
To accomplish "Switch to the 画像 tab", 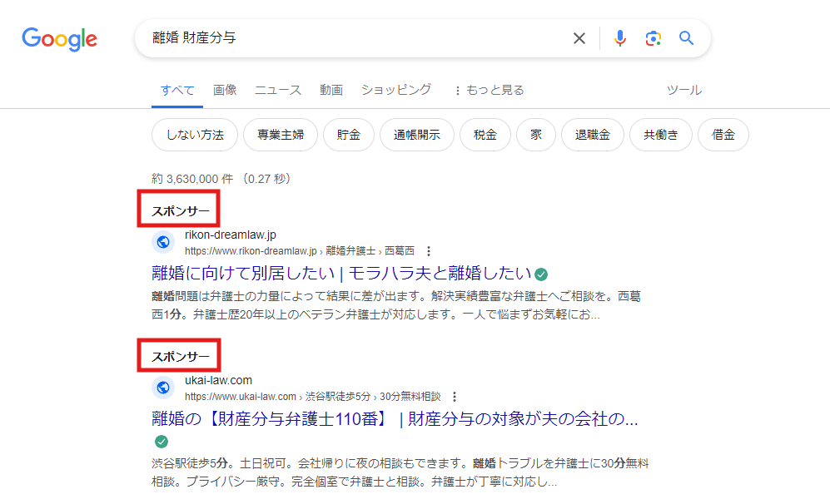I will (x=225, y=90).
